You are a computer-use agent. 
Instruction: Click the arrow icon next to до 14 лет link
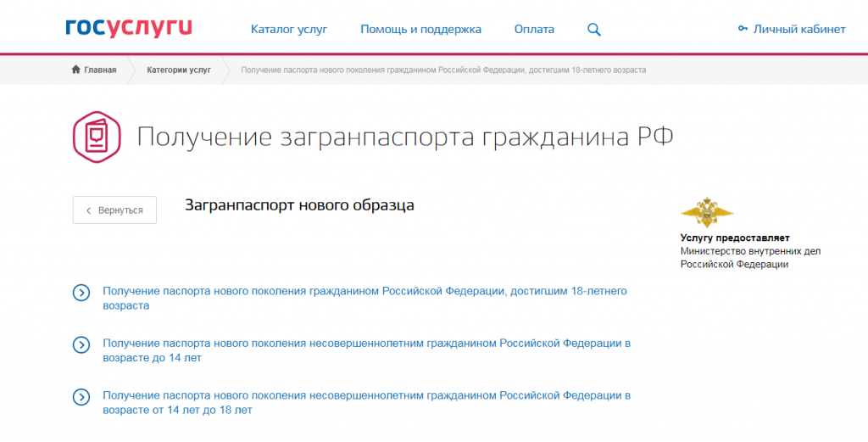tap(81, 345)
